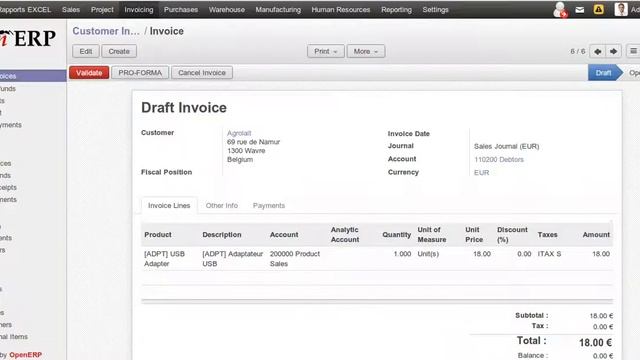
Task: Open the Agrolait customer link
Action: (239, 133)
